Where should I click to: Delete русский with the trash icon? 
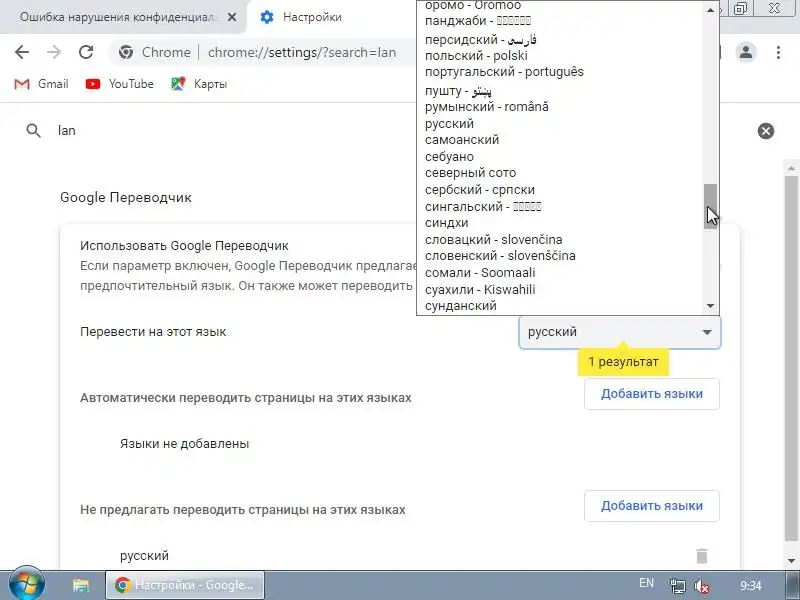[x=702, y=556]
